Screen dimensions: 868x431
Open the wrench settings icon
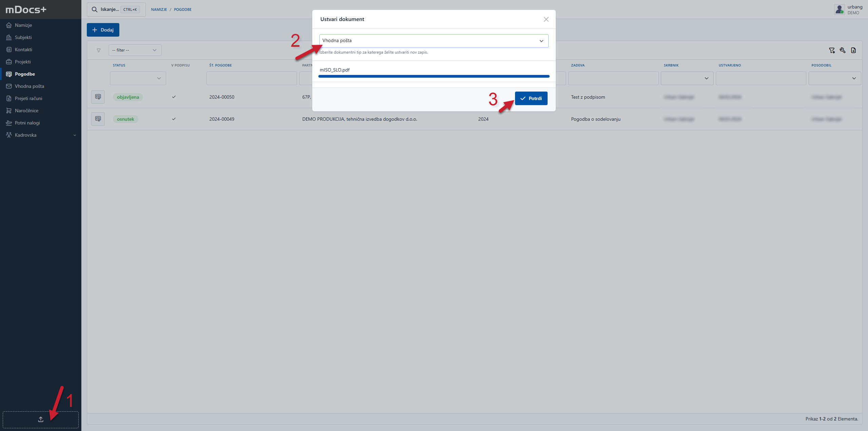click(x=843, y=51)
